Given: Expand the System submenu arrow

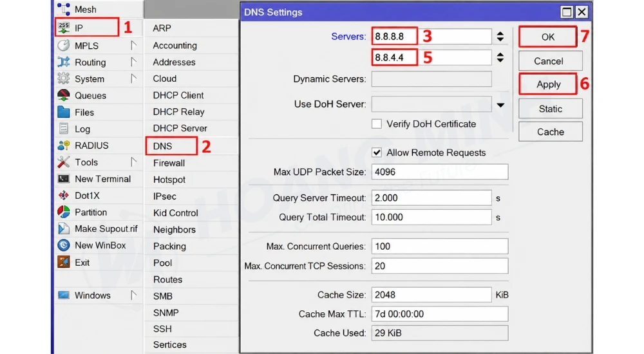Looking at the screenshot, I should click(133, 79).
